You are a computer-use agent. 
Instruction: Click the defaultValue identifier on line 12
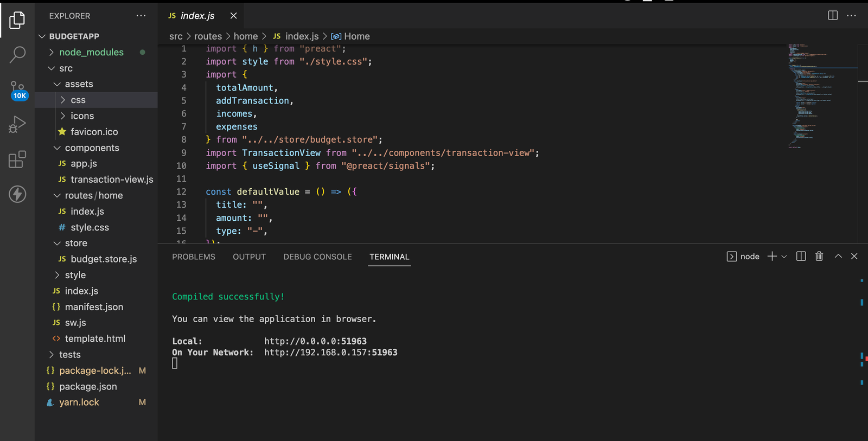pos(268,191)
